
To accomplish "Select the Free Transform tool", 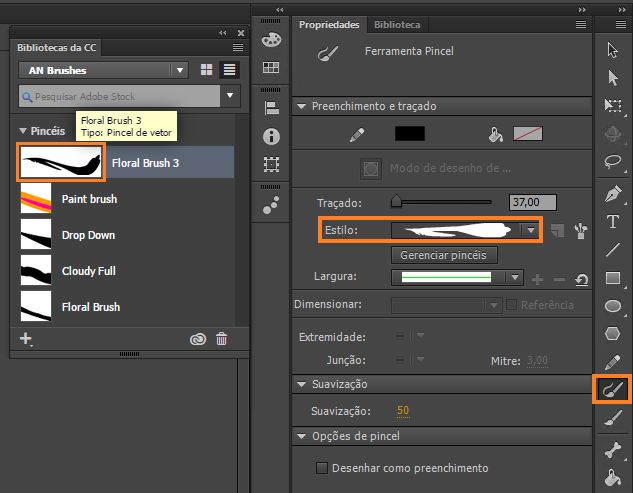I will [613, 106].
